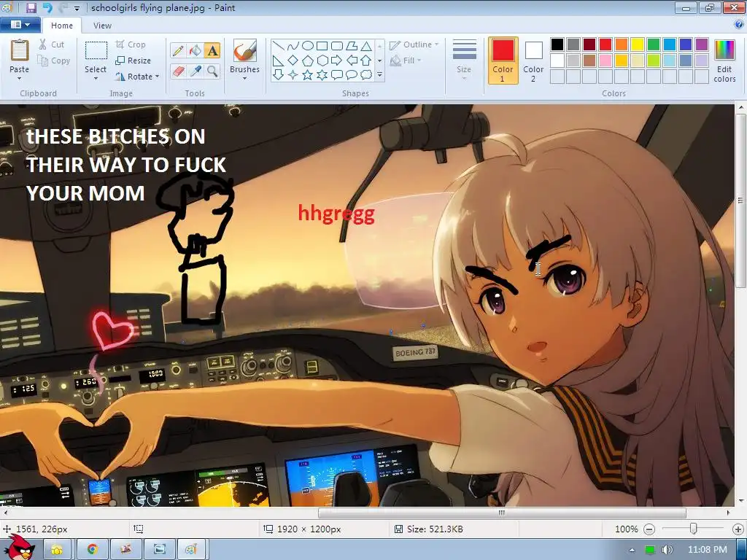747x560 pixels.
Task: Open Chrome from the taskbar
Action: pyautogui.click(x=93, y=550)
